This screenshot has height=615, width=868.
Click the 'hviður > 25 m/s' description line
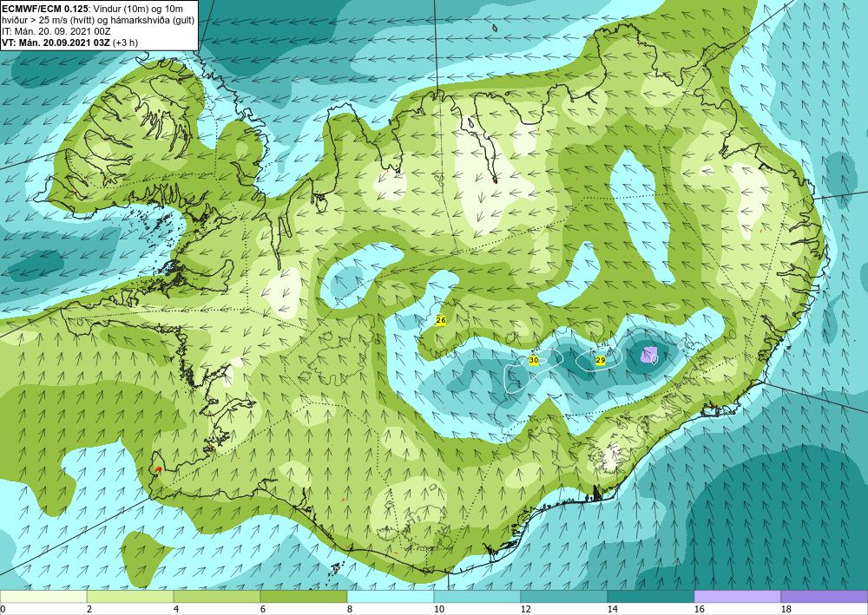pyautogui.click(x=98, y=20)
